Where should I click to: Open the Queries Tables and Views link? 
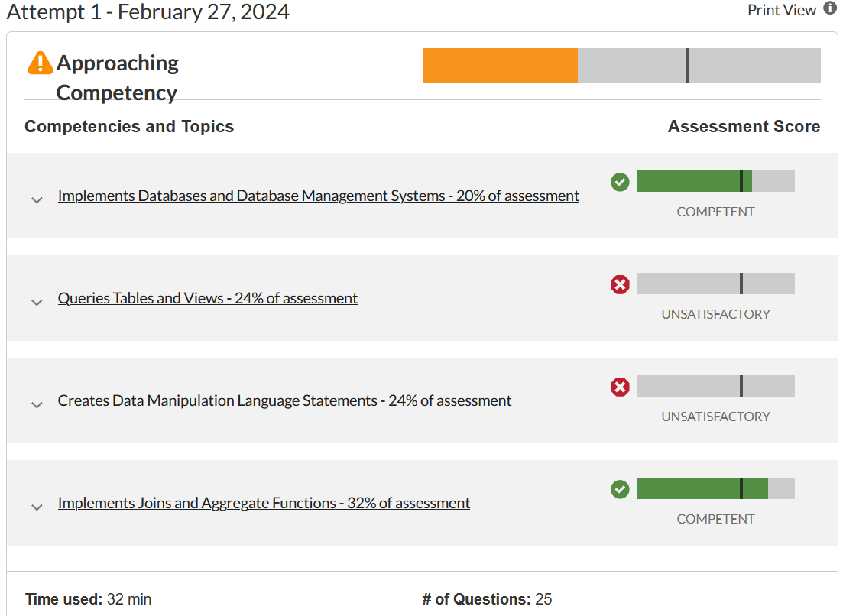207,298
